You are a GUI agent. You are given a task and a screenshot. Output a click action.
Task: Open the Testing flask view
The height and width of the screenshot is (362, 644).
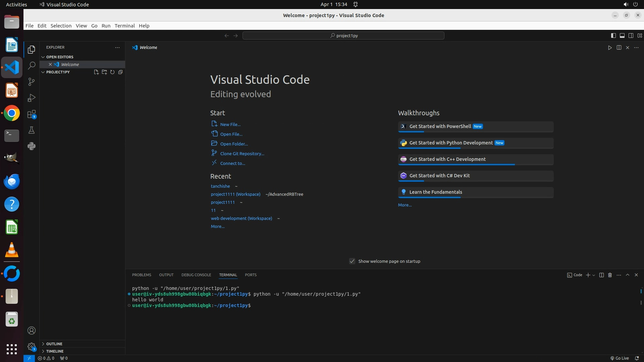click(x=32, y=130)
